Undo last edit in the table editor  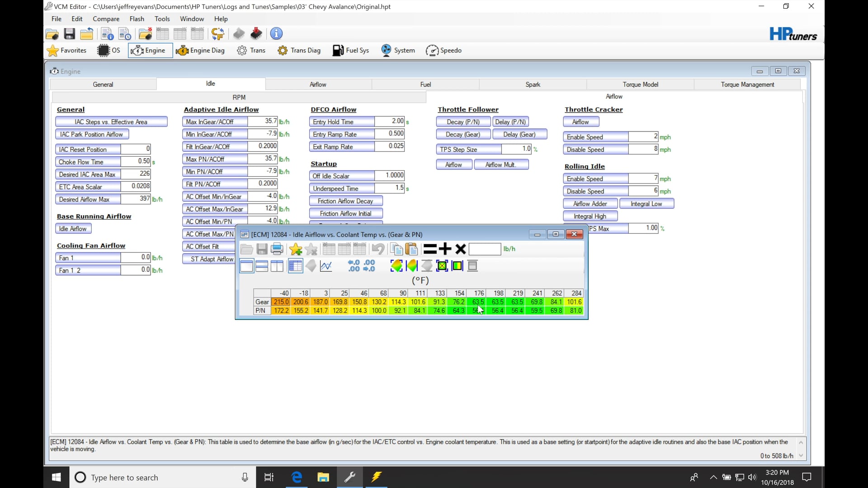point(378,249)
